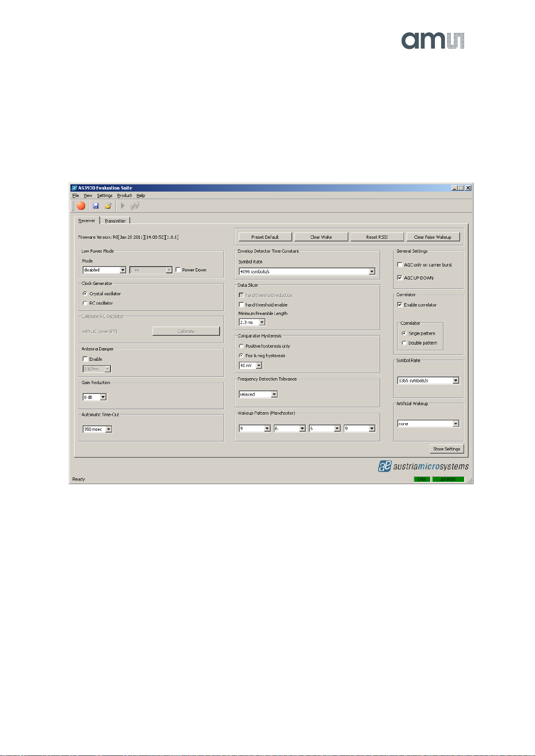Screen dimensions: 535x756
Task: Open third Wakeup Pattern dropdown
Action: pos(325,428)
